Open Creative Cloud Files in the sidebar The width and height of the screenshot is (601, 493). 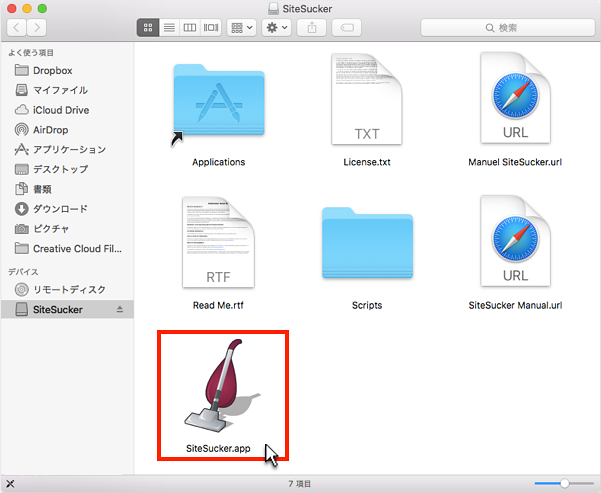pyautogui.click(x=67, y=249)
